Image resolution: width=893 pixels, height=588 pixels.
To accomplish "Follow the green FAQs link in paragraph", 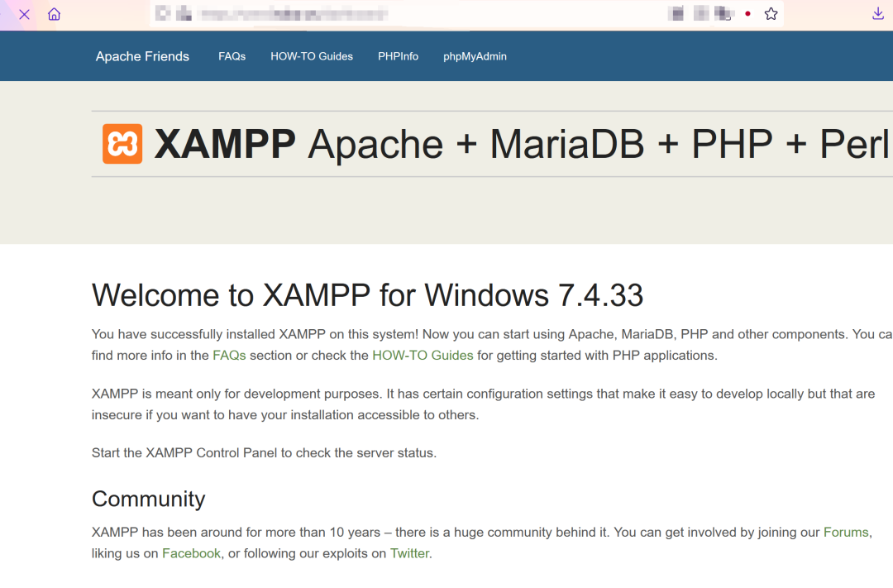I will click(x=229, y=356).
